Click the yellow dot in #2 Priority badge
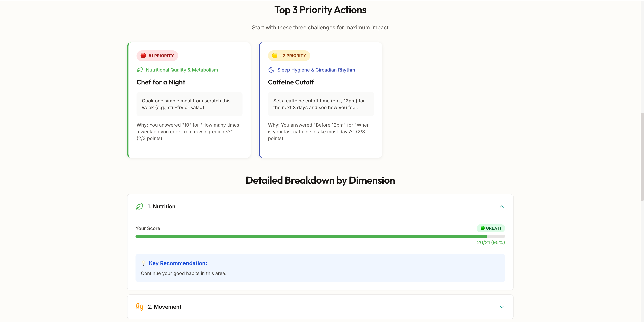This screenshot has width=644, height=322. point(275,56)
